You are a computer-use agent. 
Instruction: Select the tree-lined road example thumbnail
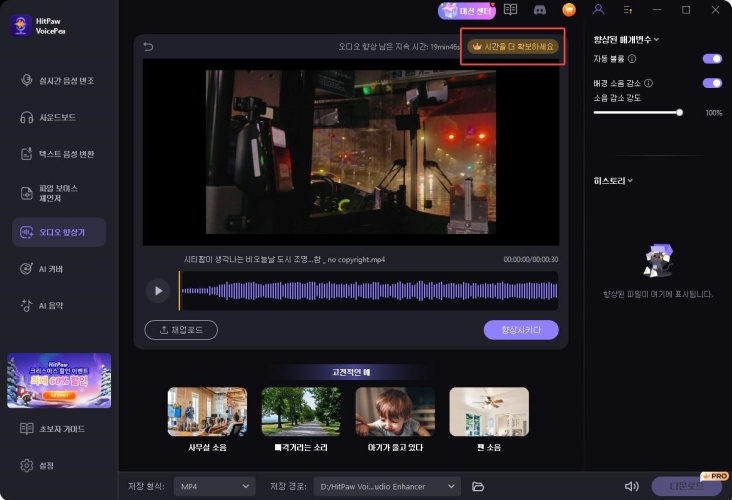coord(301,411)
